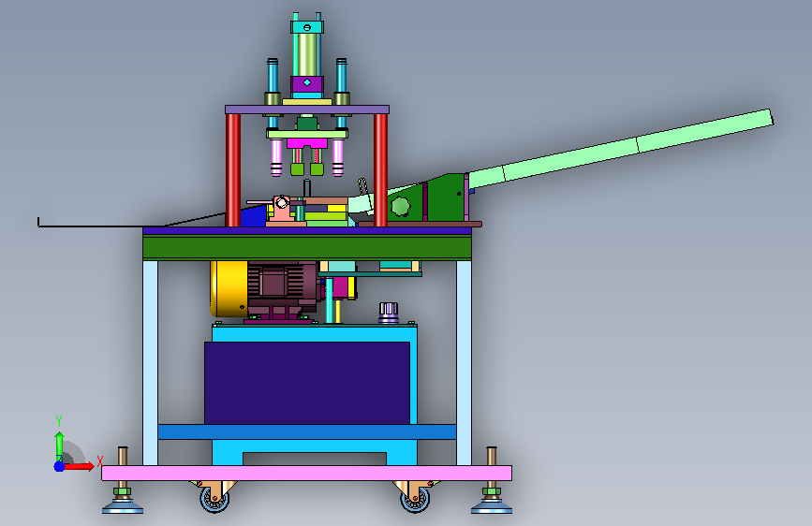Select the yellow motor end cap

pos(229,289)
